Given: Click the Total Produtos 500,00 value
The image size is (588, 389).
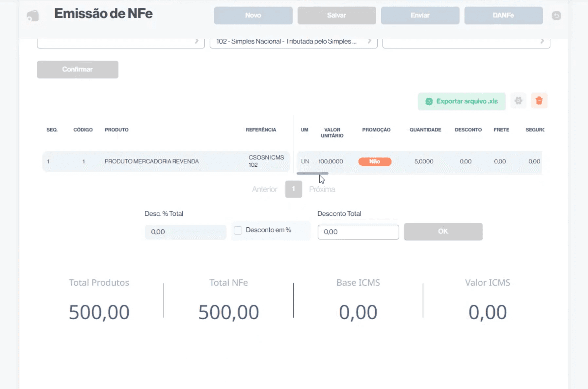Looking at the screenshot, I should click(x=99, y=312).
